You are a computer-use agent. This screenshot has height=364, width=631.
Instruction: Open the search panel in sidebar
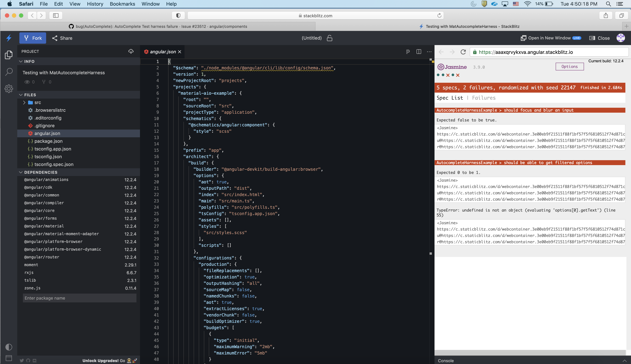[x=9, y=72]
